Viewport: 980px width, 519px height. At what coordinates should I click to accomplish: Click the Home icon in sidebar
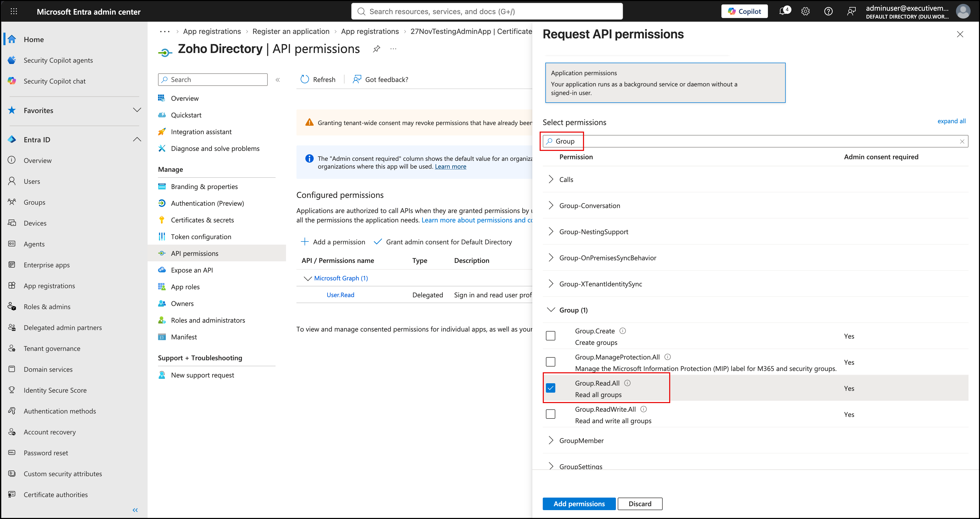click(12, 39)
